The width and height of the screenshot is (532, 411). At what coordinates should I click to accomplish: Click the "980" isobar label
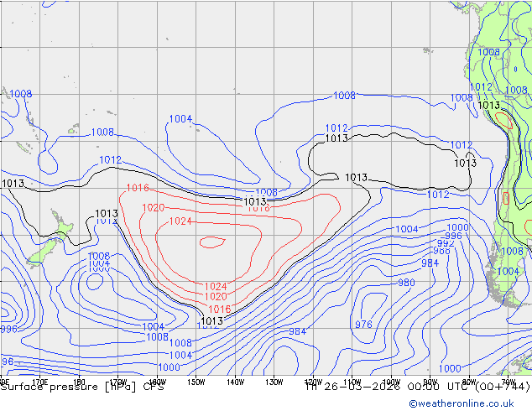[x=406, y=283]
